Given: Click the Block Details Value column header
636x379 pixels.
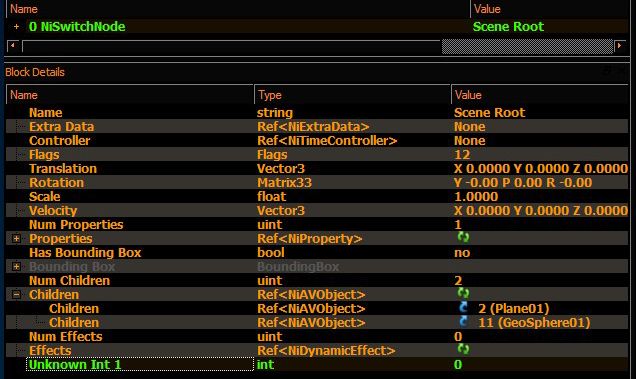Looking at the screenshot, I should [x=539, y=95].
